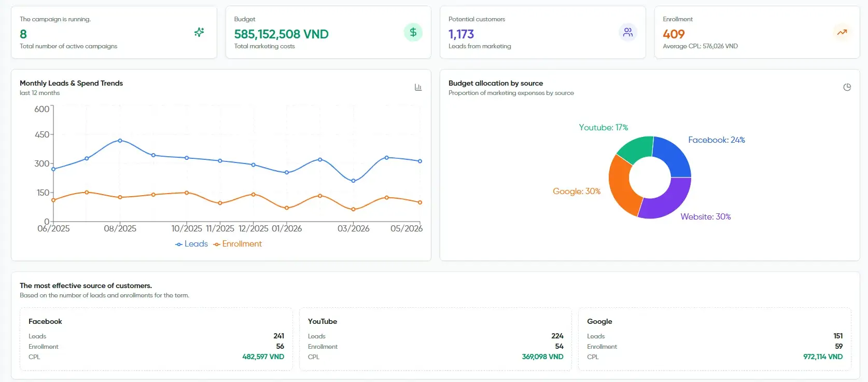Open the Facebook source card
The image size is (868, 382).
[156, 339]
